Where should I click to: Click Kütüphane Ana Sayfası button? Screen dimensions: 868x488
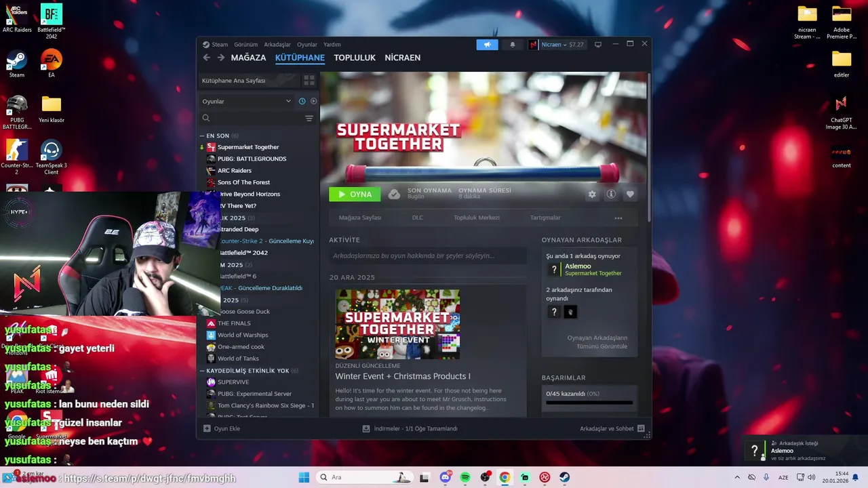(x=248, y=80)
